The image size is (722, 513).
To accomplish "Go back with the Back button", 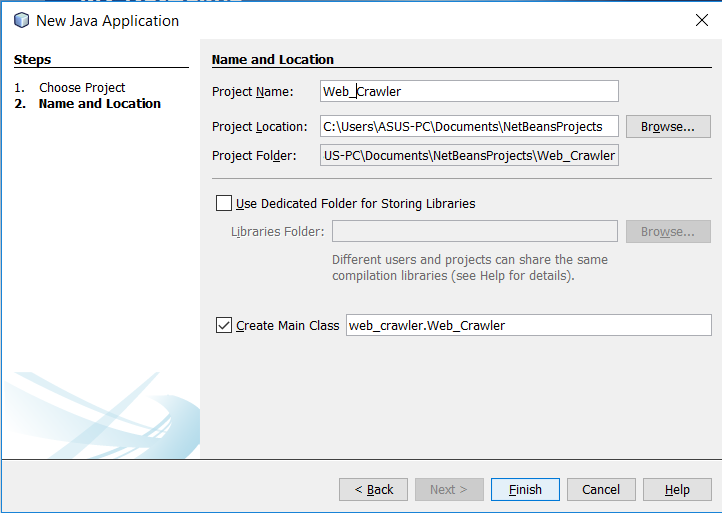I will pyautogui.click(x=373, y=490).
